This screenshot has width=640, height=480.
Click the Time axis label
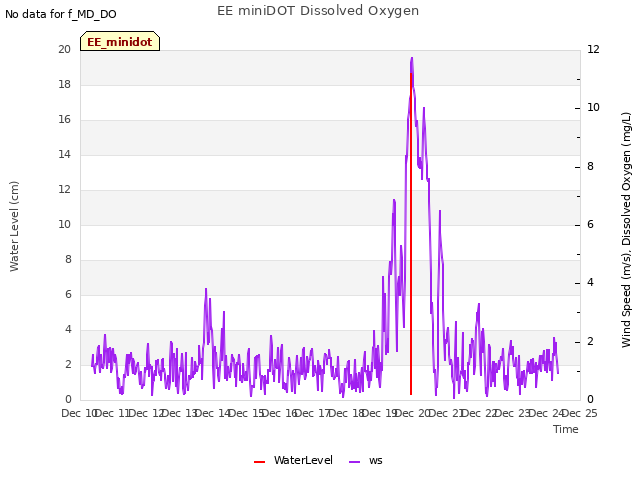tap(566, 429)
